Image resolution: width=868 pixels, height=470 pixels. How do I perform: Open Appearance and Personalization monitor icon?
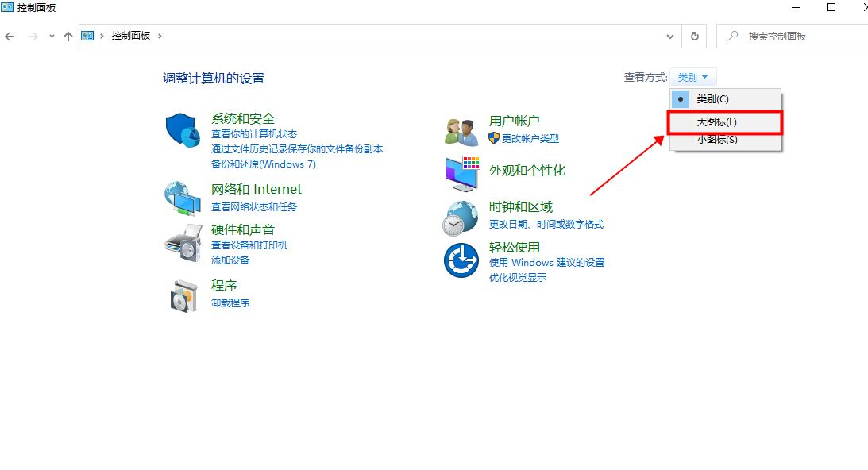[x=461, y=173]
